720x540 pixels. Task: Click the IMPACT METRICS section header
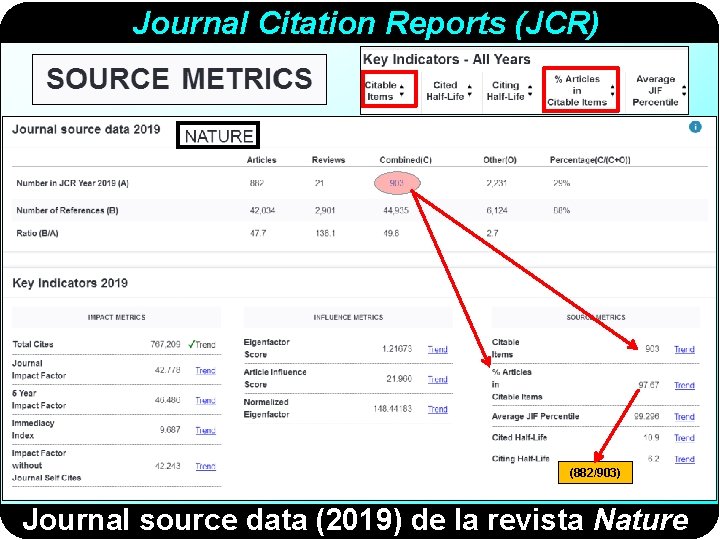(x=116, y=317)
